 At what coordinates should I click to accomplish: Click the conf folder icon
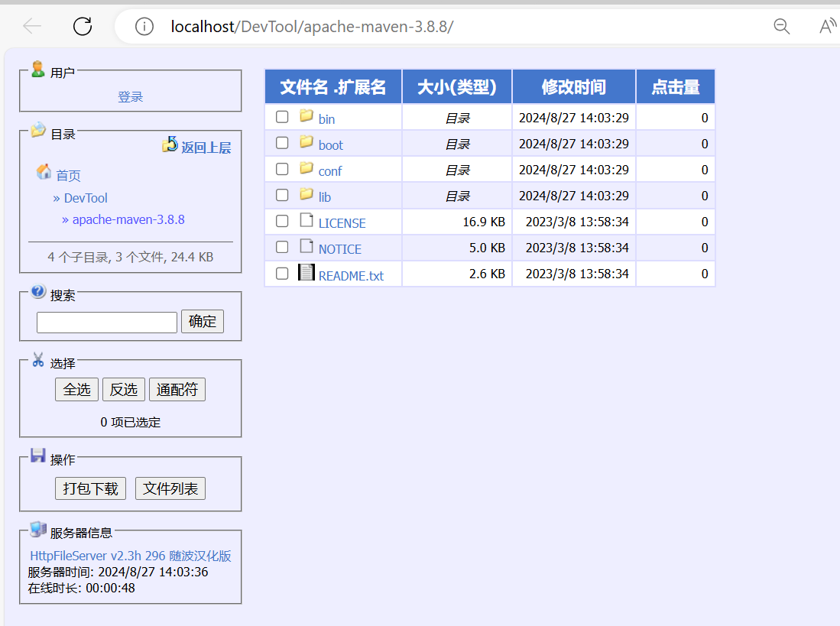coord(306,168)
